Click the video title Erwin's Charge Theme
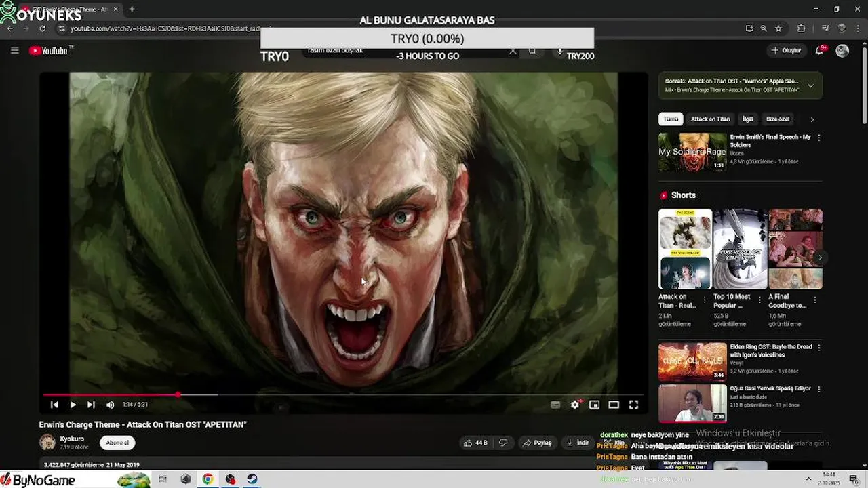 point(142,424)
